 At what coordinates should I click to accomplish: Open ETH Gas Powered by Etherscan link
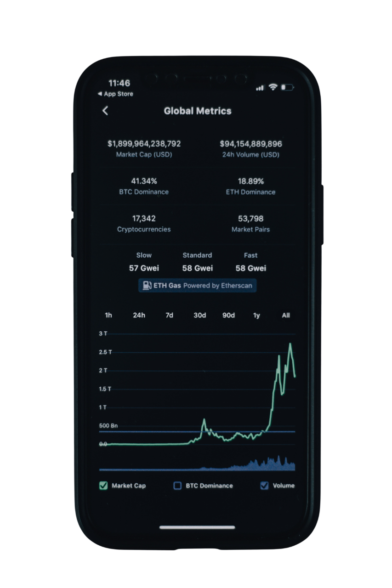pyautogui.click(x=198, y=285)
